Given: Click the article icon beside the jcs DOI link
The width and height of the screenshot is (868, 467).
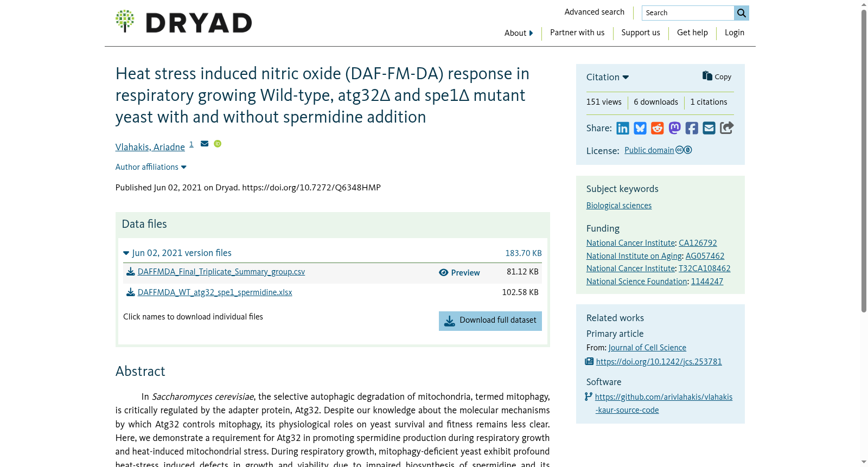Looking at the screenshot, I should pyautogui.click(x=589, y=361).
